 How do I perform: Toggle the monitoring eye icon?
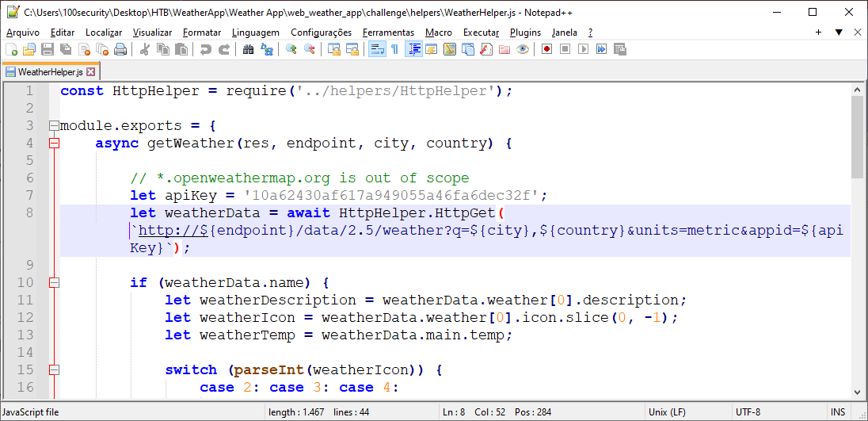522,49
